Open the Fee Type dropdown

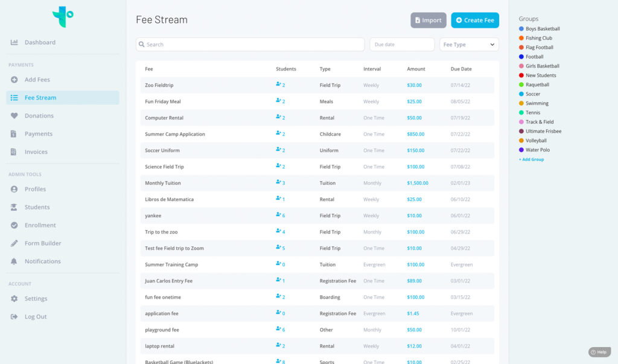pyautogui.click(x=469, y=45)
